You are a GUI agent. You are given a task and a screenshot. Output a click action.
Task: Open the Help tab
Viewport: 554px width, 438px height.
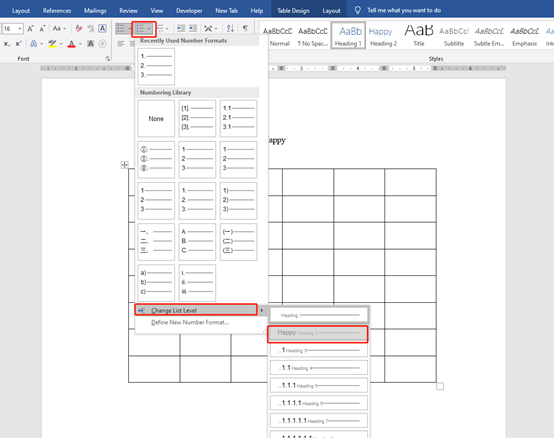(x=257, y=11)
